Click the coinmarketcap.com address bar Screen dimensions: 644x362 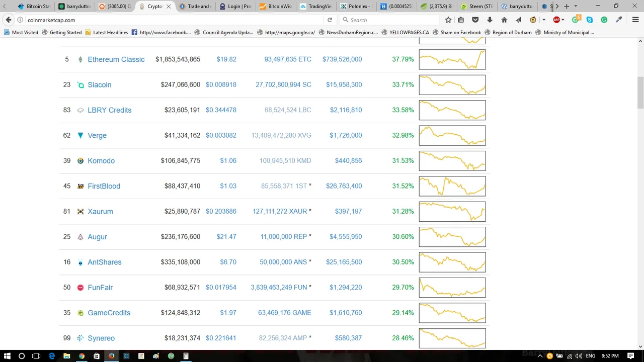tap(174, 20)
